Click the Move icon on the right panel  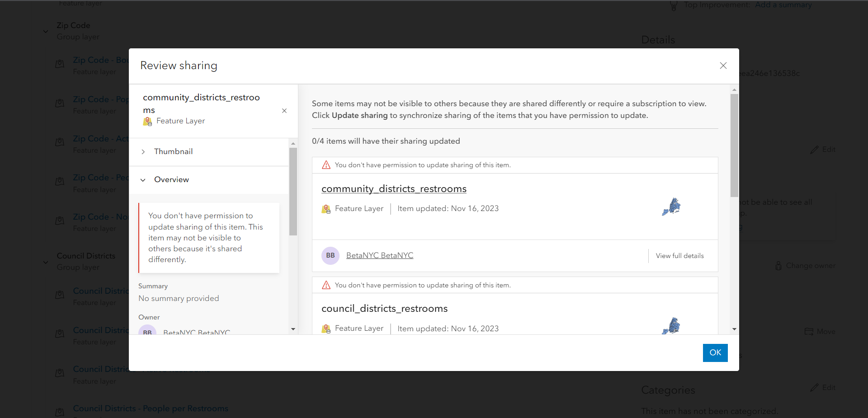point(810,331)
